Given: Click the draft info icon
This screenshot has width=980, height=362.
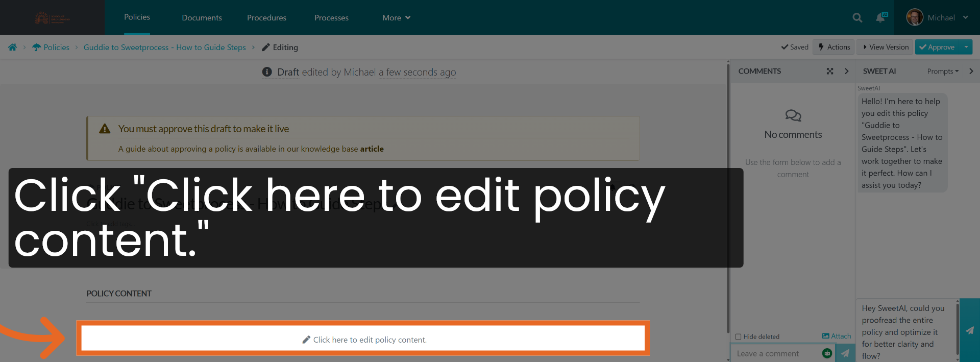Looking at the screenshot, I should point(267,72).
